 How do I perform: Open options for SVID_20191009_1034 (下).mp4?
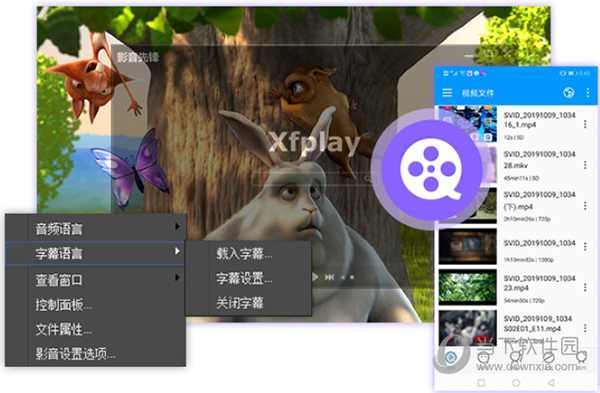tap(585, 206)
